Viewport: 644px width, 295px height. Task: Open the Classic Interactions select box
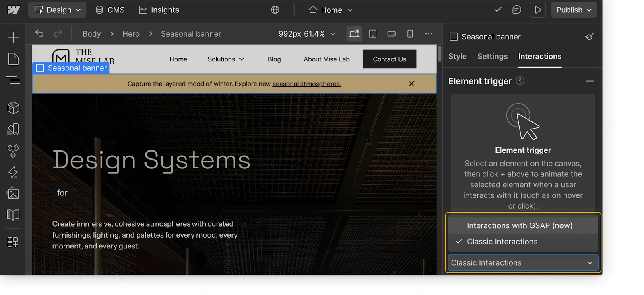coord(523,263)
